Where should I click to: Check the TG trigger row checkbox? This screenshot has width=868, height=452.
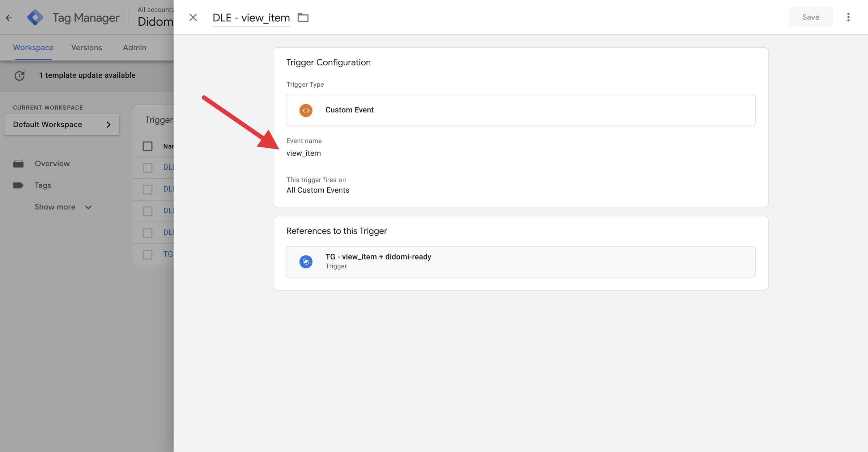point(148,254)
